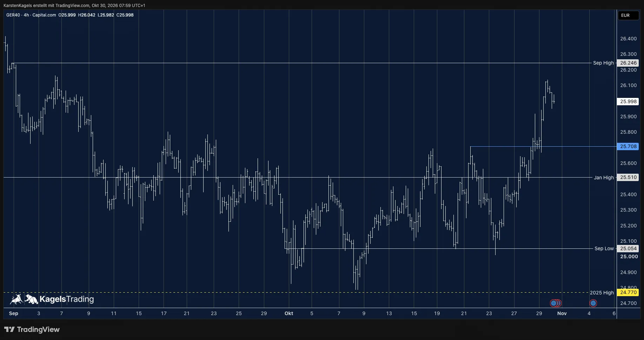Select the 25.510 price tag
644x340 pixels.
click(628, 178)
